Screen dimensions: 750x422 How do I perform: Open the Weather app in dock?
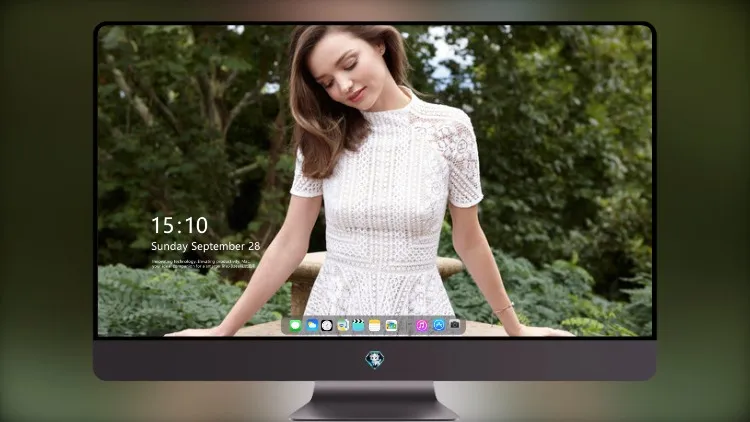coord(311,326)
